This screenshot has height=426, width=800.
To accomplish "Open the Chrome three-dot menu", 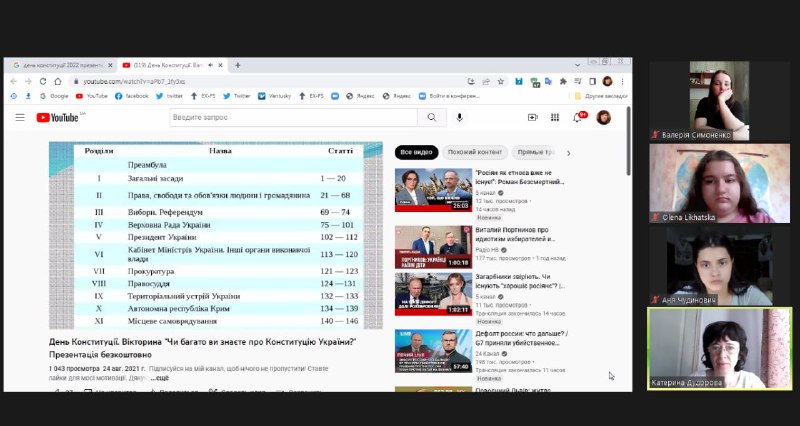I will click(x=622, y=81).
